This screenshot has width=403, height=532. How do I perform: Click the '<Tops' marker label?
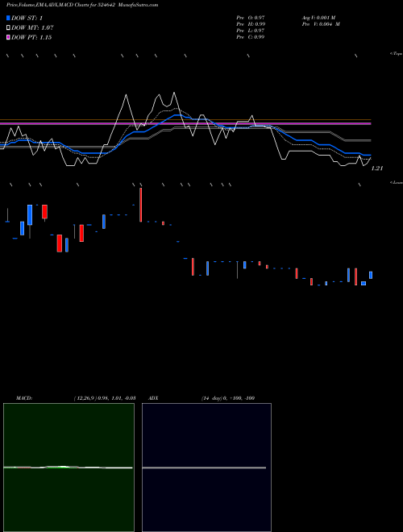pos(397,54)
